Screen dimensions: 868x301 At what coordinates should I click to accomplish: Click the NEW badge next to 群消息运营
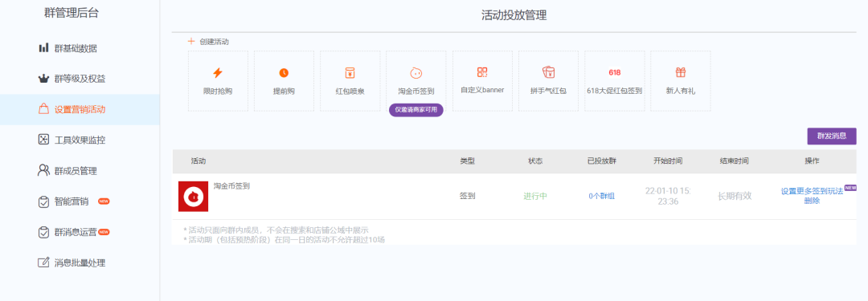pos(104,232)
